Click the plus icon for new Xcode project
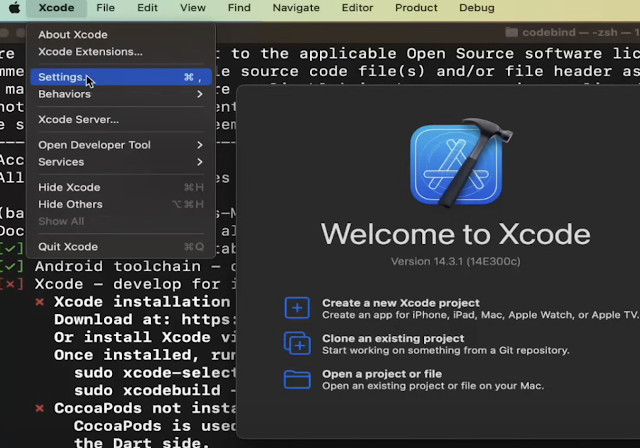Viewport: 640px width, 448px height. click(x=297, y=308)
